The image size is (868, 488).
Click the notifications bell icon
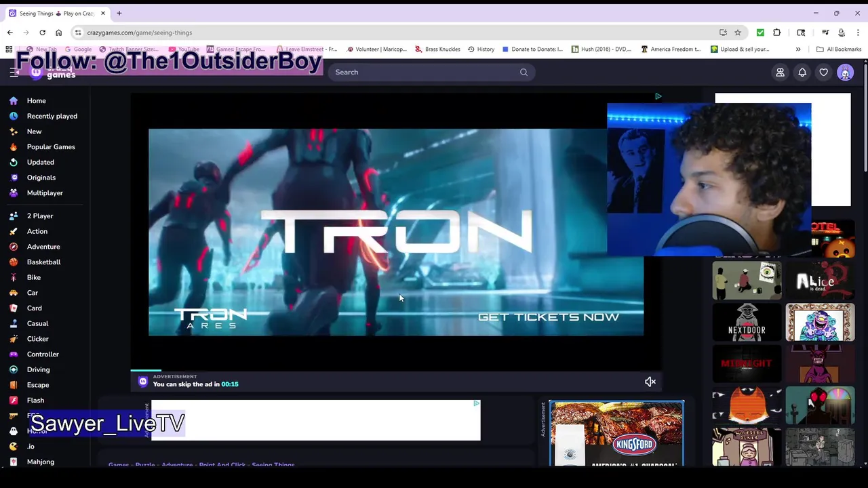[x=802, y=73]
